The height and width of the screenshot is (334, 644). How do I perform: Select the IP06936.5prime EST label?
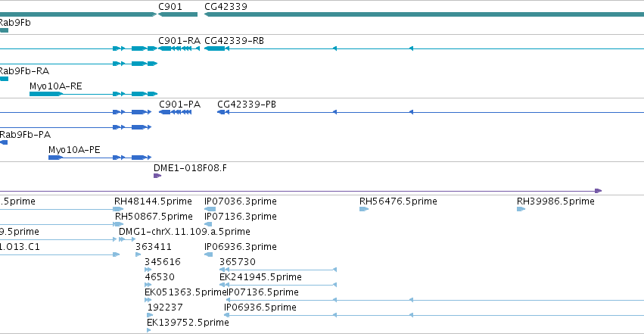click(x=260, y=307)
